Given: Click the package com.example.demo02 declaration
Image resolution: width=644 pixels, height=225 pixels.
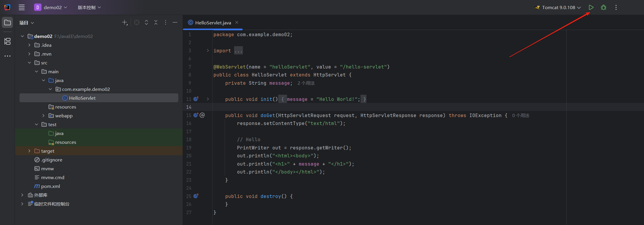Looking at the screenshot, I should point(253,35).
